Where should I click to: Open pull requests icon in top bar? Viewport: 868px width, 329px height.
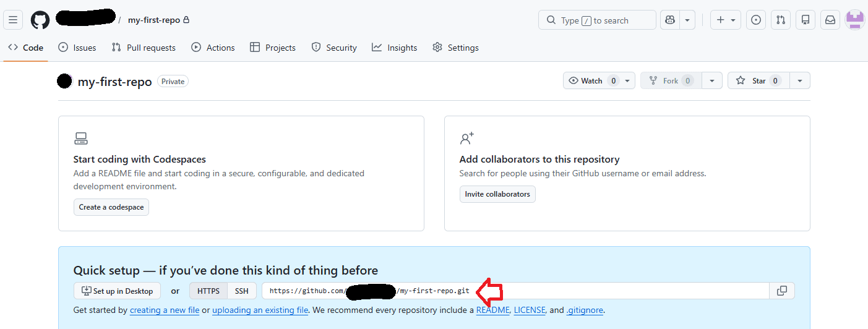click(x=781, y=20)
